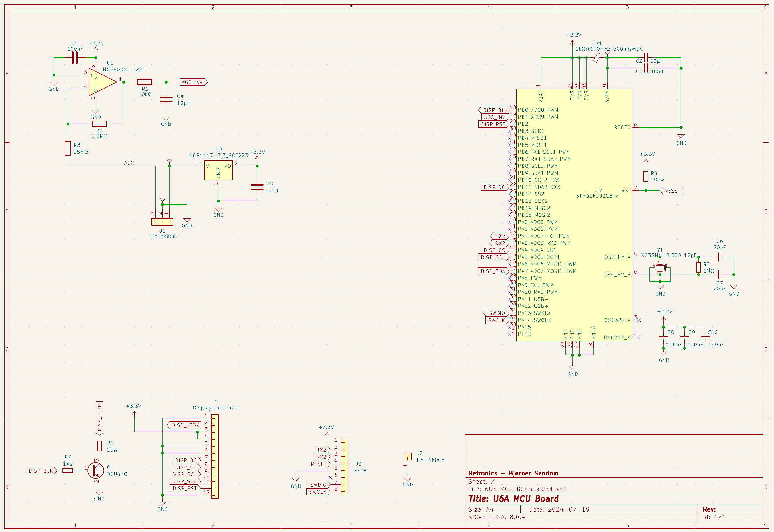
Task: Select the BOOT0 pin label on U2
Action: tap(622, 128)
